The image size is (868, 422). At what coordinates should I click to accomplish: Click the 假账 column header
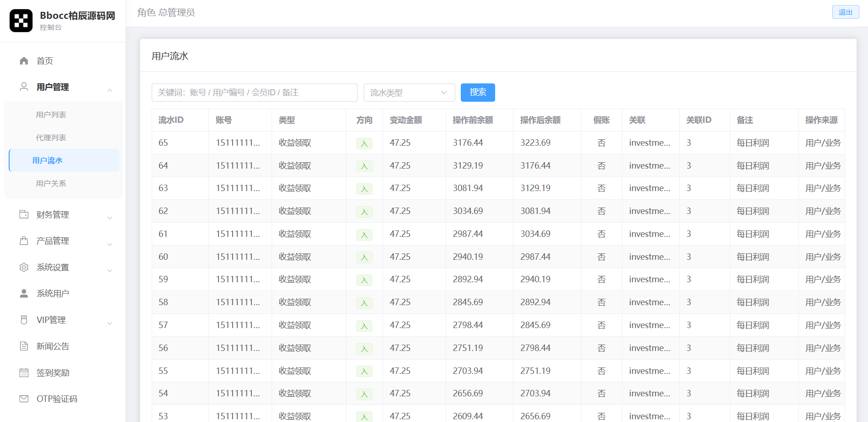(601, 120)
